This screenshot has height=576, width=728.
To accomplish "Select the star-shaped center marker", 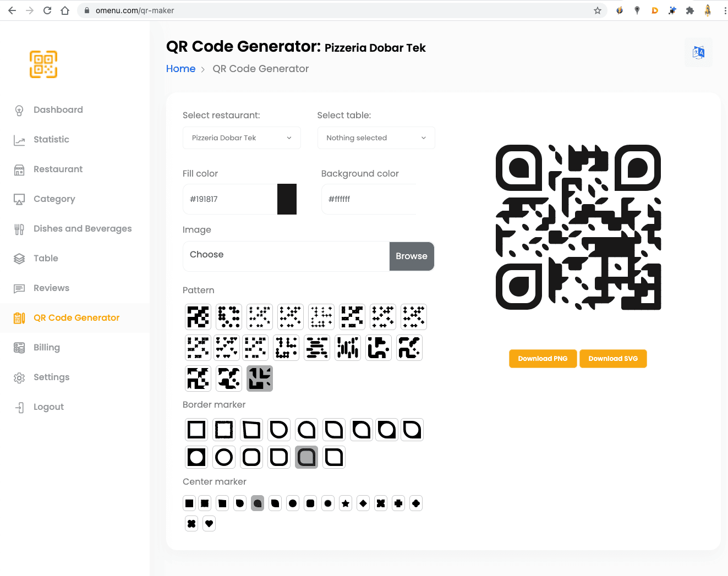I will tap(346, 503).
